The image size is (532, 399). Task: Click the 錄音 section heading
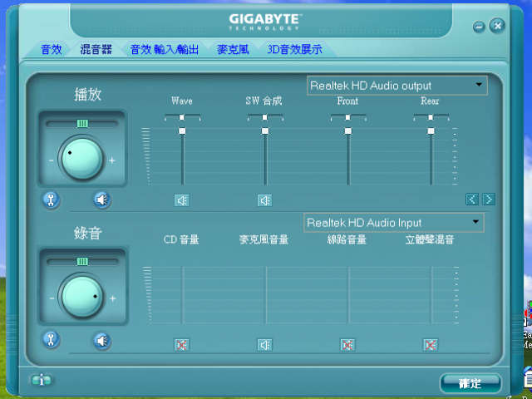coord(88,233)
